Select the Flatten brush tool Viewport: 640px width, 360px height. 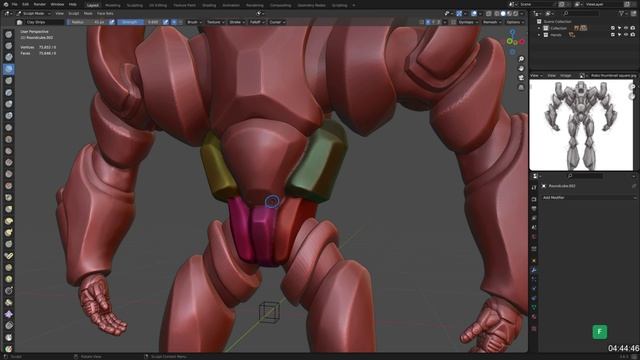point(9,151)
